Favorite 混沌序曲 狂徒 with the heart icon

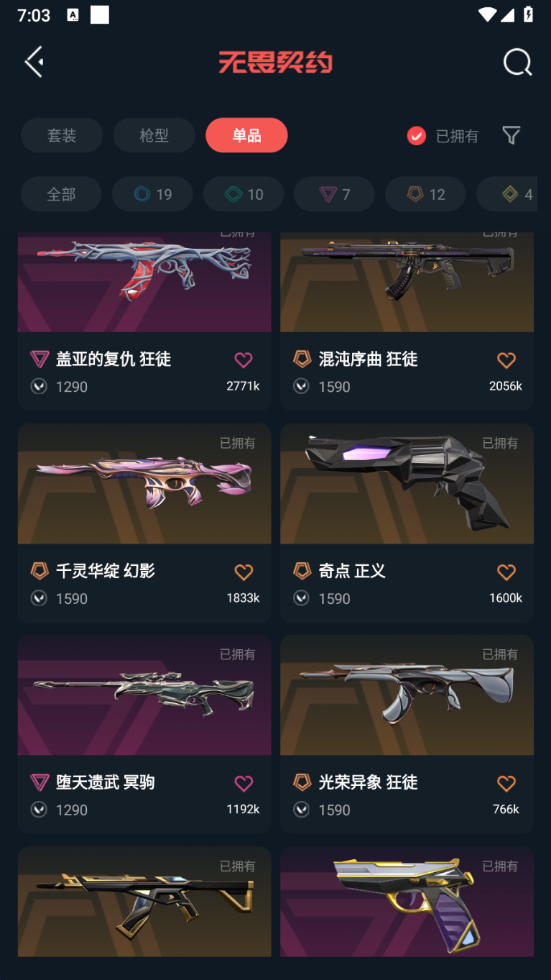coord(506,360)
